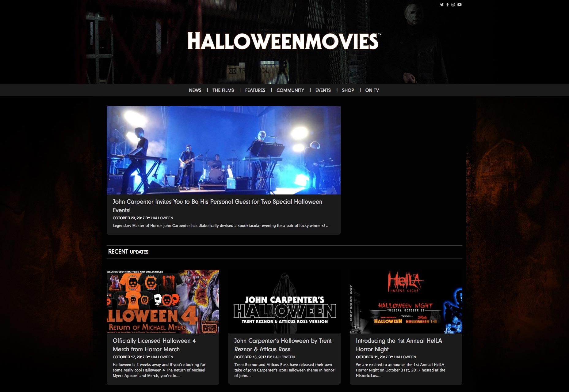This screenshot has width=569, height=392.
Task: Open the John Carpenter concert featured image
Action: click(223, 150)
